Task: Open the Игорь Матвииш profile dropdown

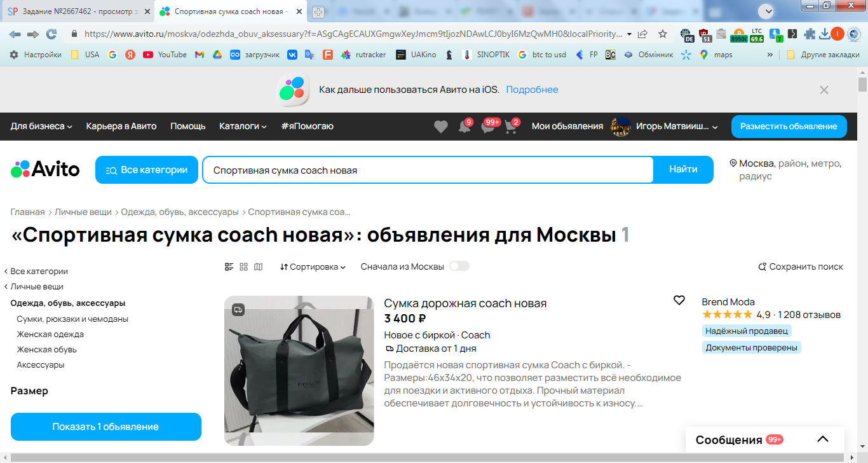Action: [664, 127]
